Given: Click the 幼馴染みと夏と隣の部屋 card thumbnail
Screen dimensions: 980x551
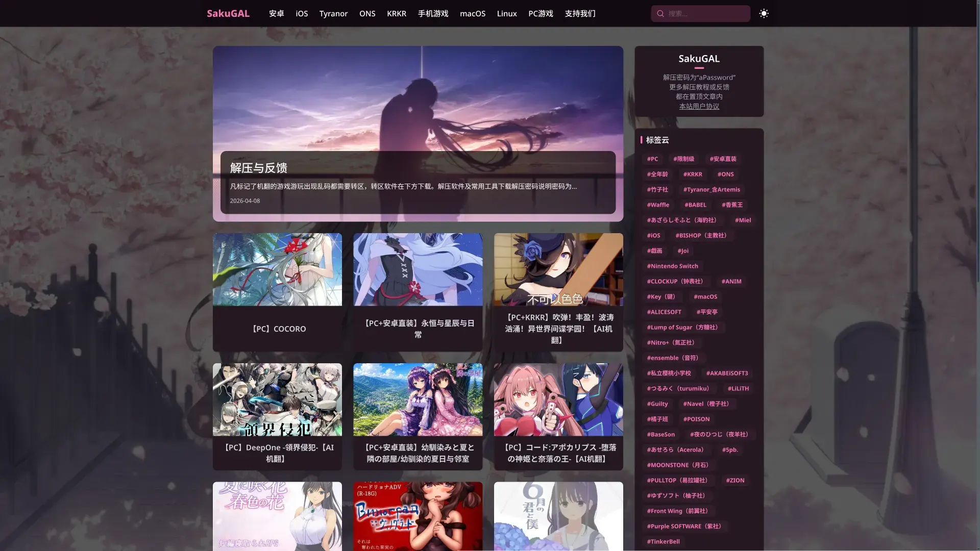Looking at the screenshot, I should (x=418, y=399).
